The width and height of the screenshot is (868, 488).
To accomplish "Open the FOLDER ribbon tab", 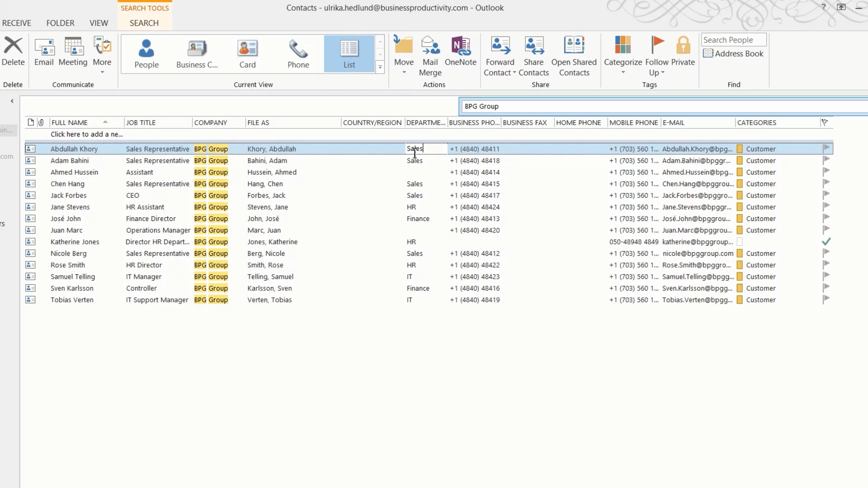I will (x=60, y=23).
